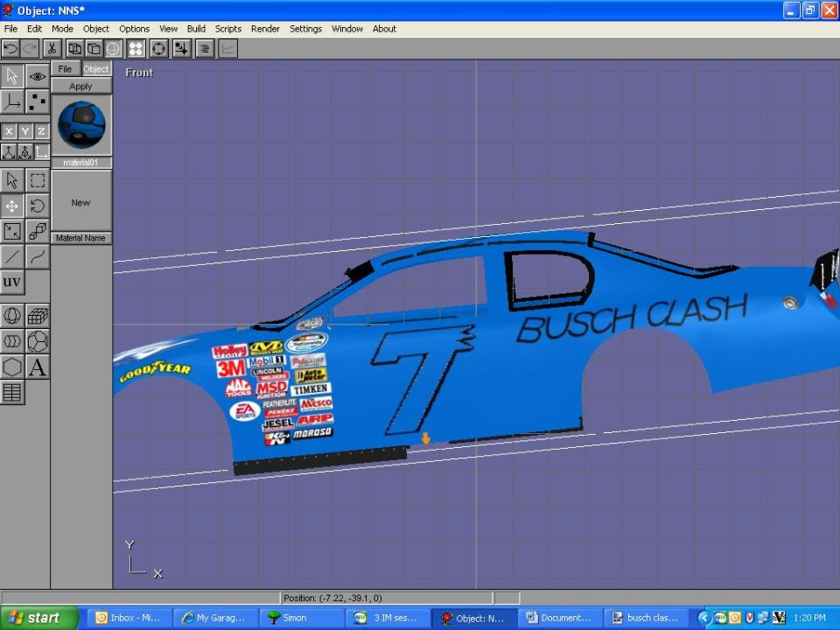Open the Mode menu
The width and height of the screenshot is (840, 630).
coord(62,29)
